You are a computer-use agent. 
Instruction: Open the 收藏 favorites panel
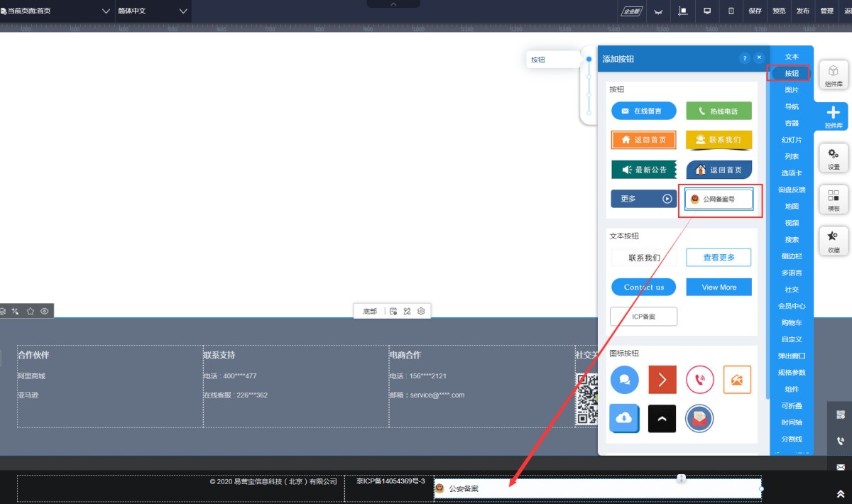834,241
